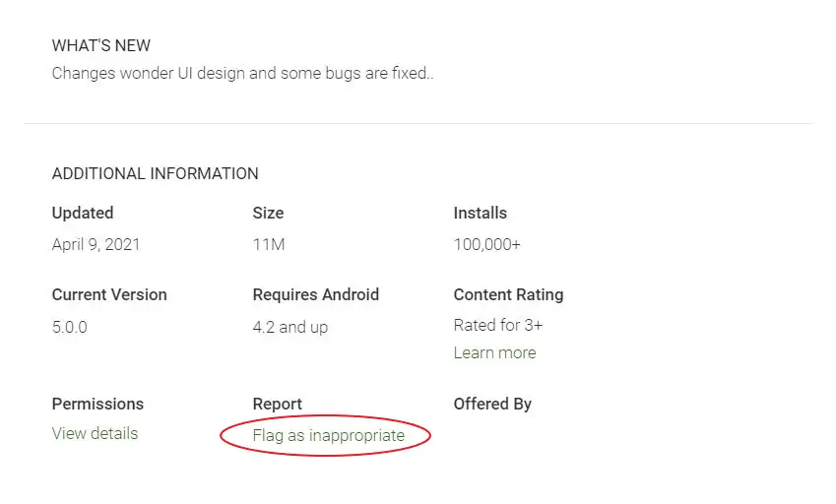Select the WHAT'S NEW heading
Screen dimensions: 836x504
point(101,46)
